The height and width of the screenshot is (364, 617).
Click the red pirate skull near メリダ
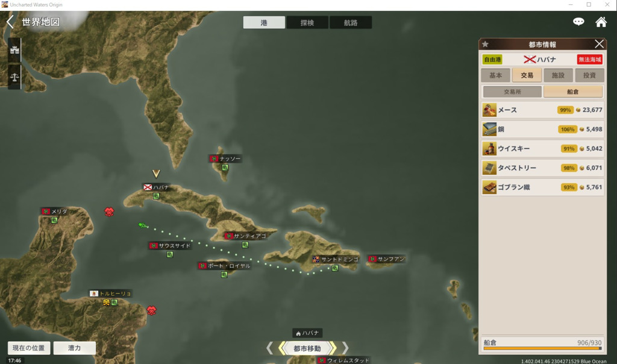click(110, 212)
